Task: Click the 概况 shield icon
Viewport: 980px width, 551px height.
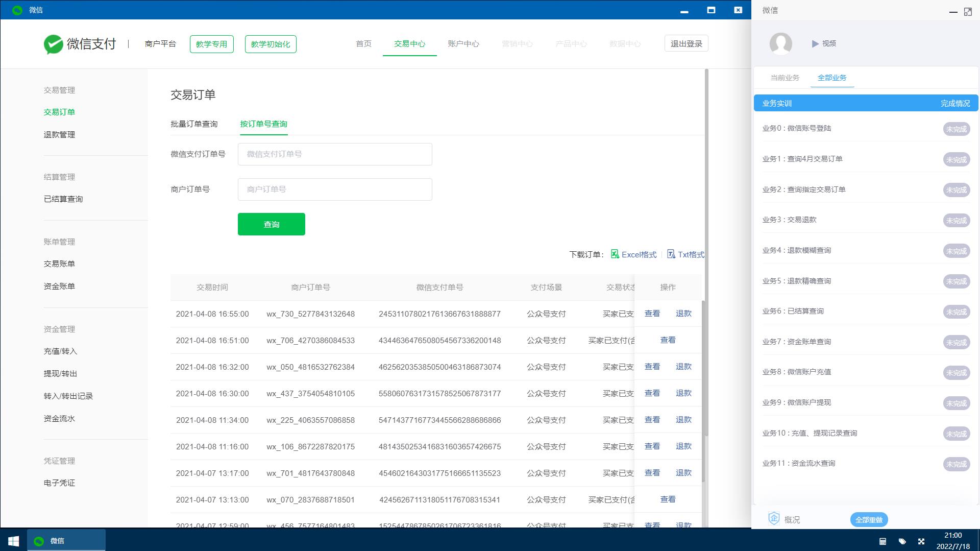Action: point(774,519)
